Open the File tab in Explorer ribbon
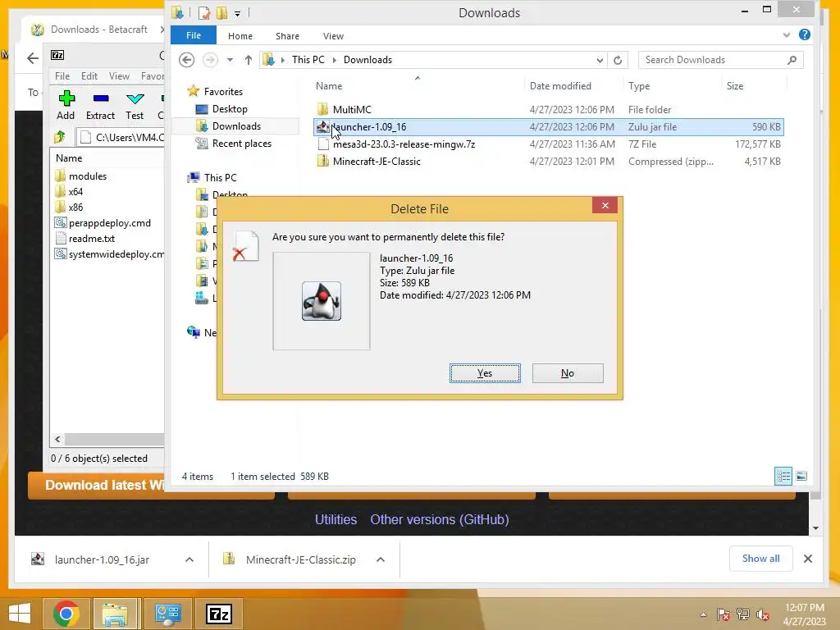 (194, 35)
